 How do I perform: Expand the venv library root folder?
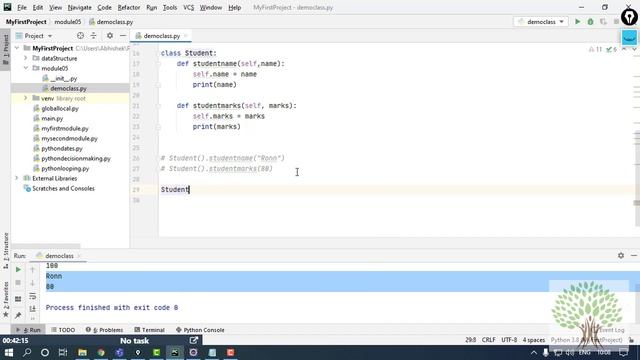[26, 98]
